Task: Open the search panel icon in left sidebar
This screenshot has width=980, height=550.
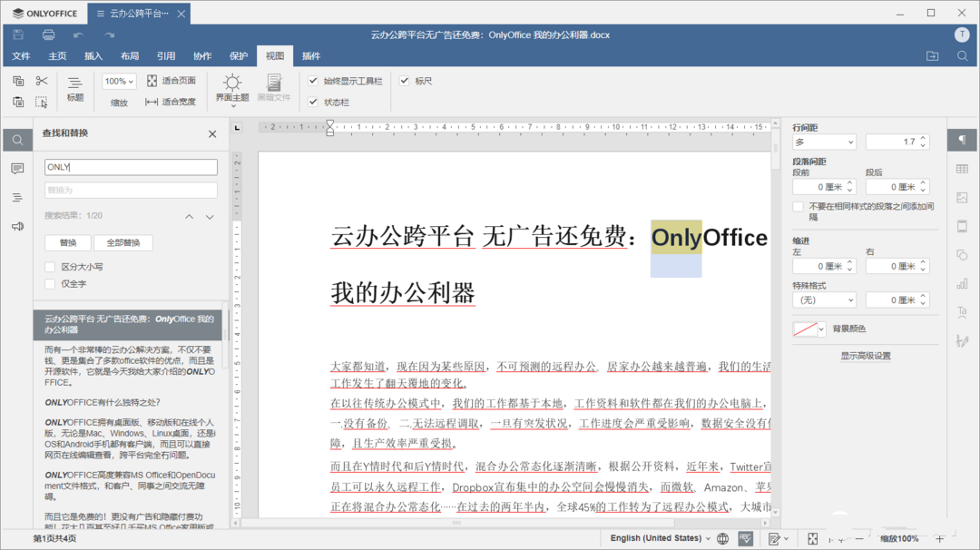Action: coord(17,140)
